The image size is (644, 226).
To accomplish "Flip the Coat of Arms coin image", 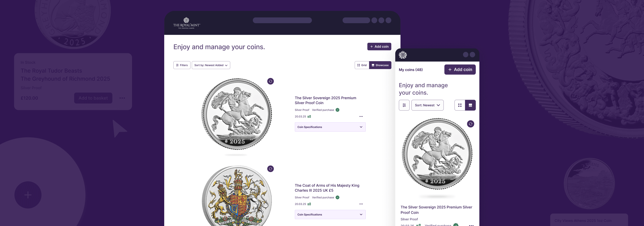I will click(x=270, y=169).
